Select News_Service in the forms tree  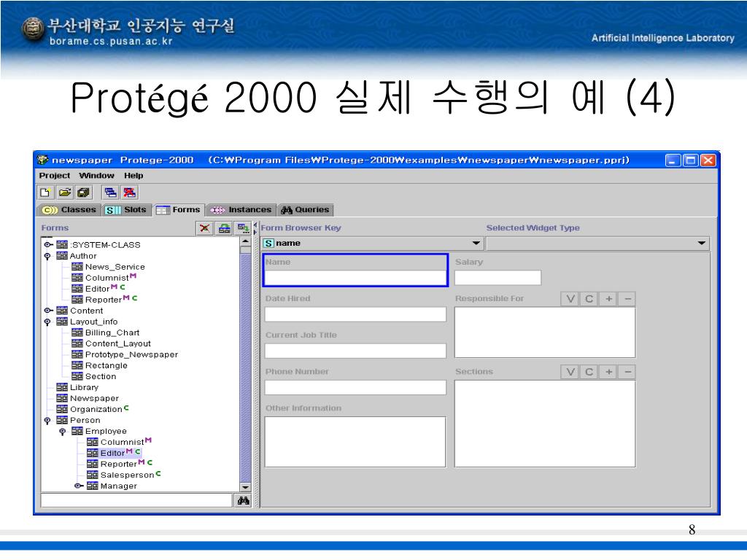[115, 267]
